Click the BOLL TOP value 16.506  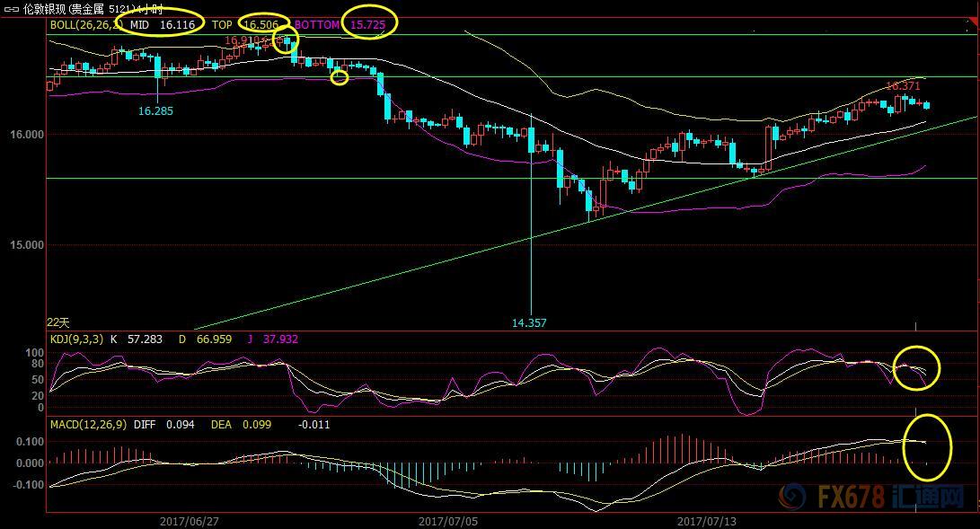pyautogui.click(x=262, y=25)
